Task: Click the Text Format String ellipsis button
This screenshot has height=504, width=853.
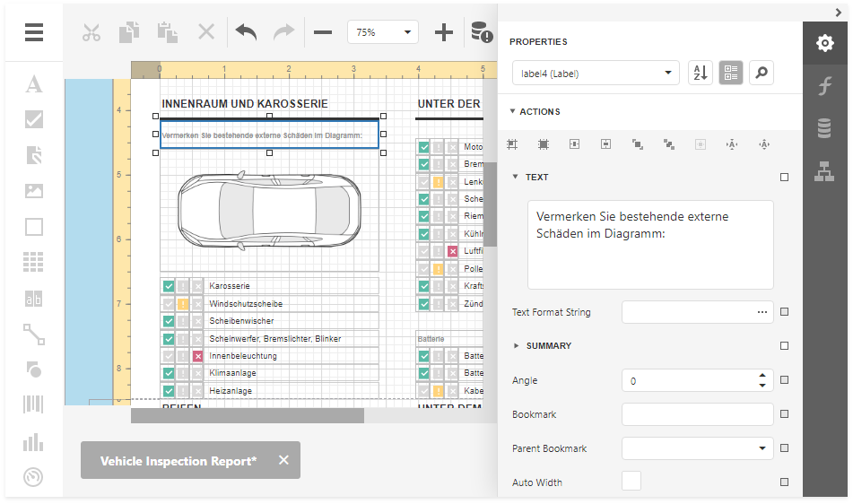Action: point(762,312)
